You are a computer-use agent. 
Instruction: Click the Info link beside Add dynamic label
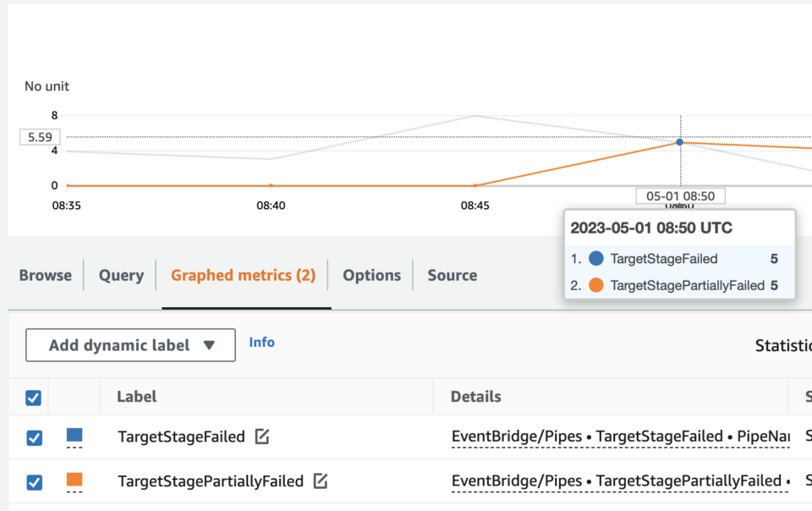click(261, 342)
